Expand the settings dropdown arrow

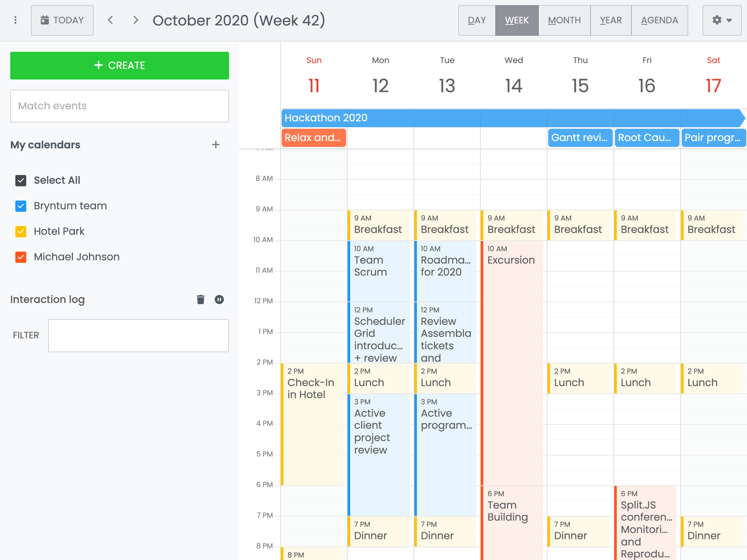(x=728, y=20)
